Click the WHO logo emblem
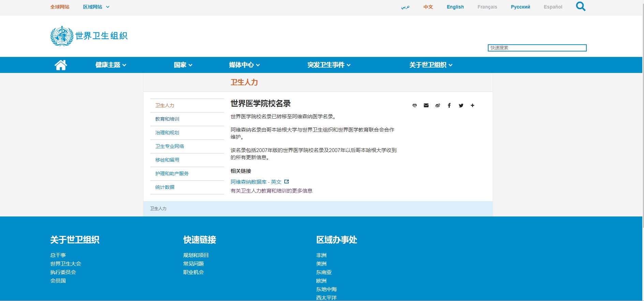Viewport: 644px width, 301px height. (x=62, y=36)
